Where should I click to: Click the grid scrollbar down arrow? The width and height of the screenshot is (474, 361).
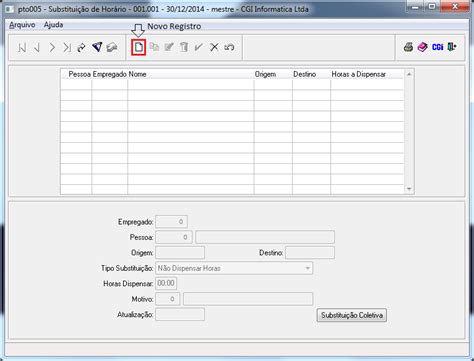tap(409, 189)
